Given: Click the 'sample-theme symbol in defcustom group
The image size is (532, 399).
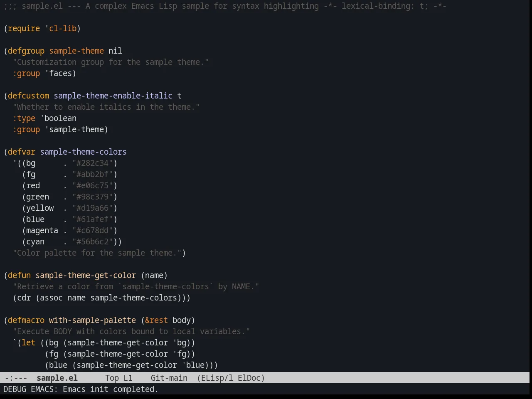Looking at the screenshot, I should click(x=74, y=129).
